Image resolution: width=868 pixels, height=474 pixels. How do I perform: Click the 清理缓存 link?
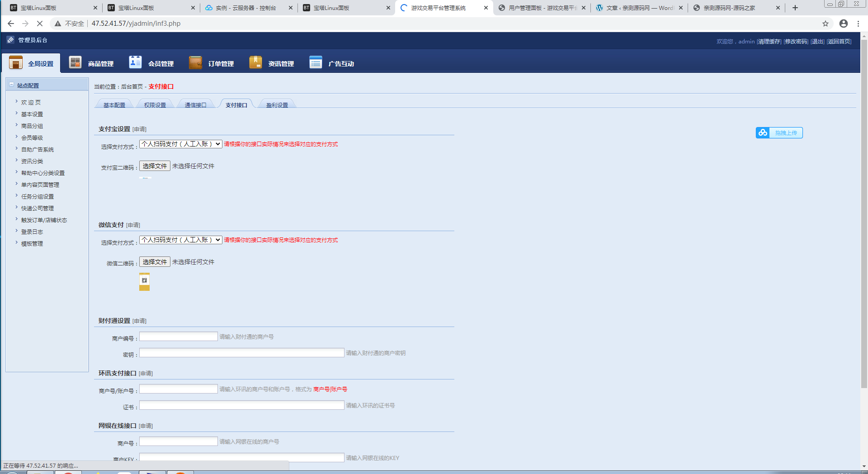769,42
